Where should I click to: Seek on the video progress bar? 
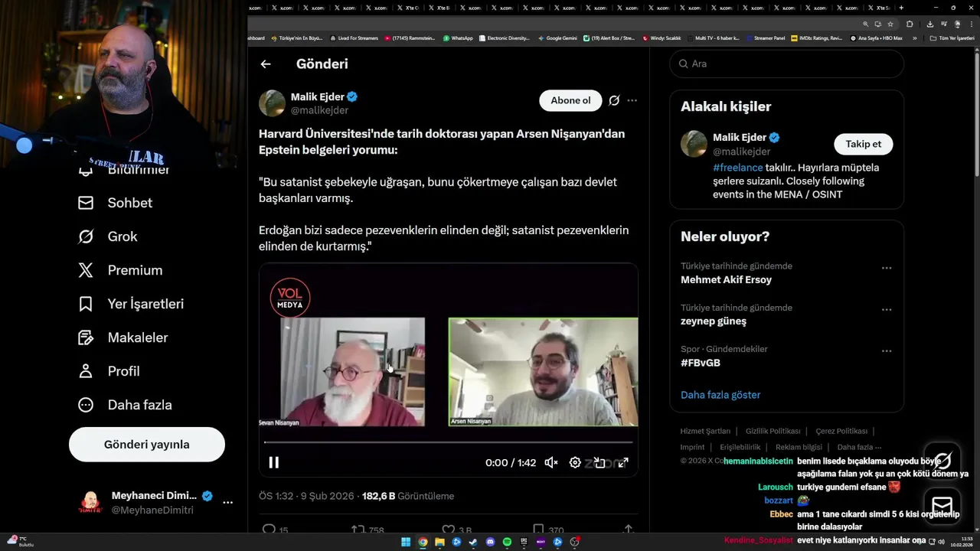pyautogui.click(x=449, y=442)
